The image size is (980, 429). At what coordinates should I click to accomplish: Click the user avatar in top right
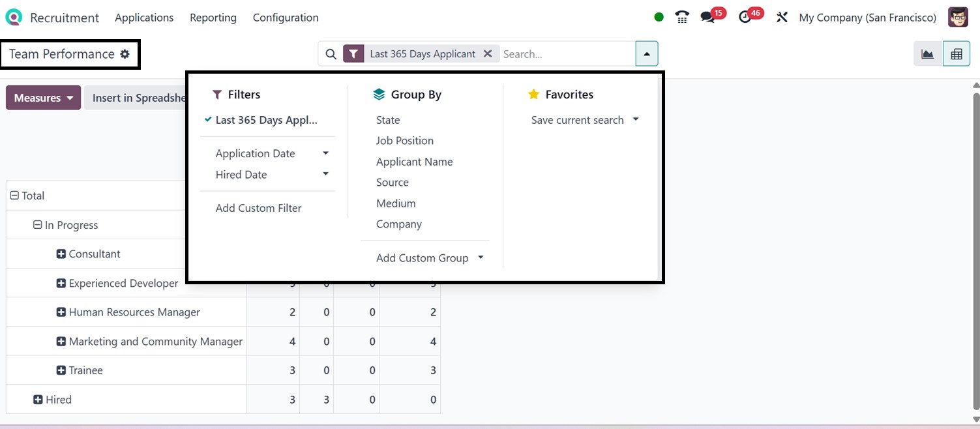tap(958, 18)
